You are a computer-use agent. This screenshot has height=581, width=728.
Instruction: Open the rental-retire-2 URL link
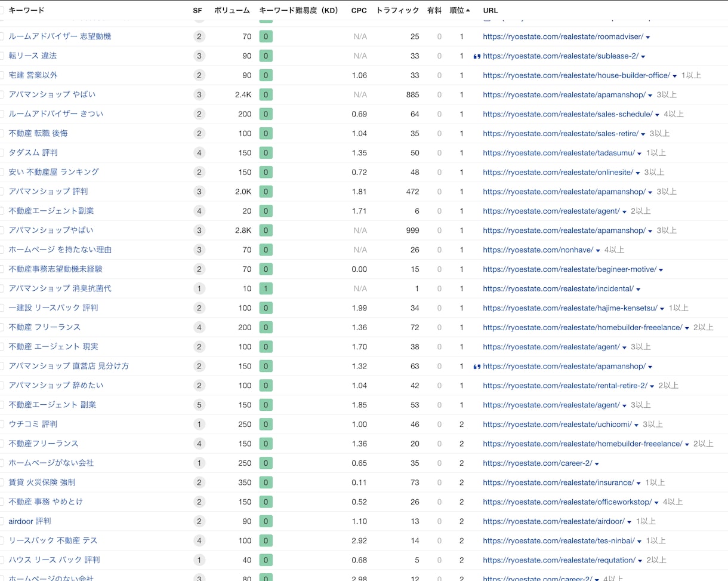[565, 386]
